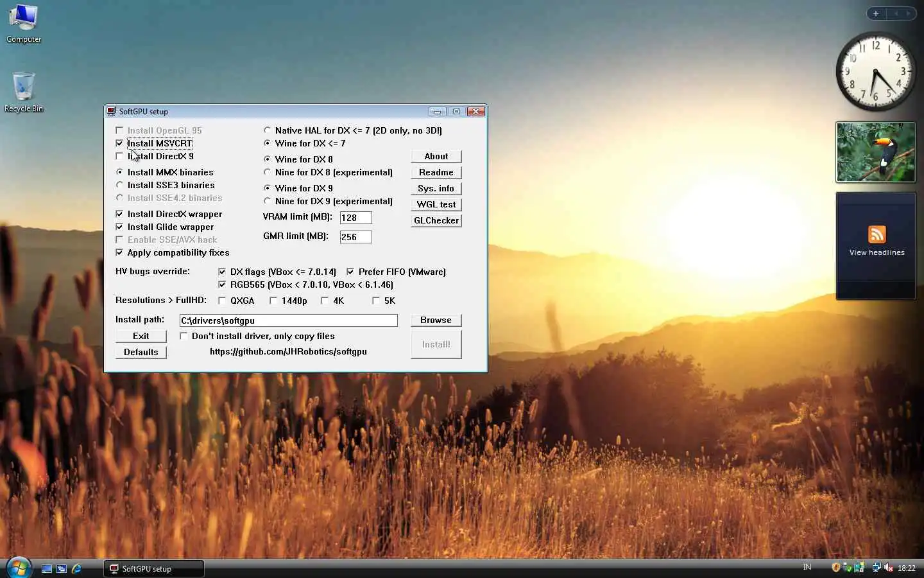This screenshot has height=578, width=924.
Task: Click Browse for install path
Action: [x=436, y=320]
